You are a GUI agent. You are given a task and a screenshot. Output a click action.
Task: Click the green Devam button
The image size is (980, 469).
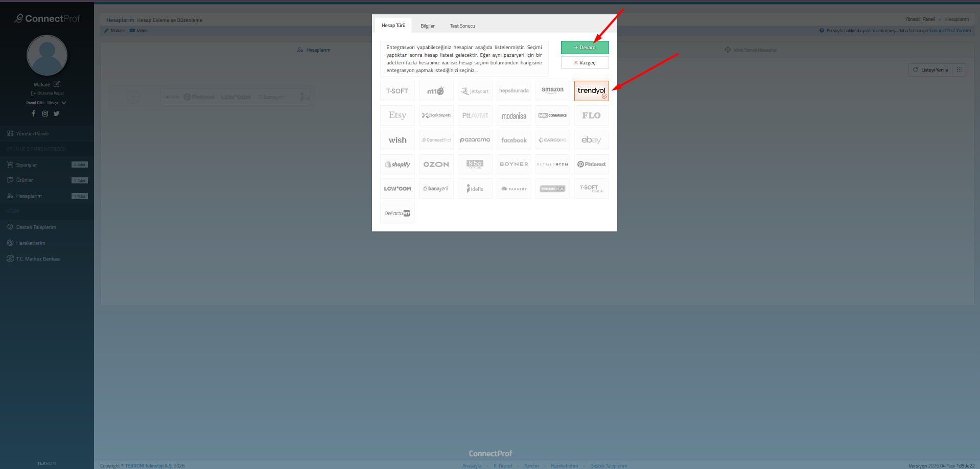point(585,48)
